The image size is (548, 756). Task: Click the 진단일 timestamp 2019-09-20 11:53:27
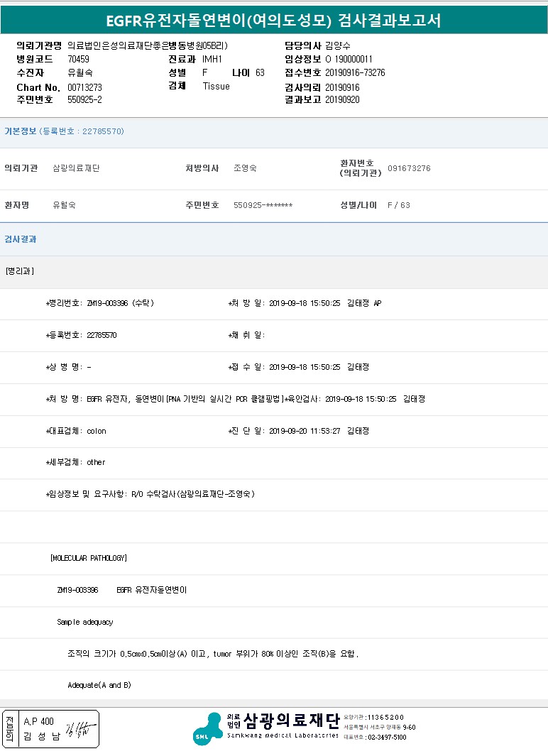(x=305, y=431)
